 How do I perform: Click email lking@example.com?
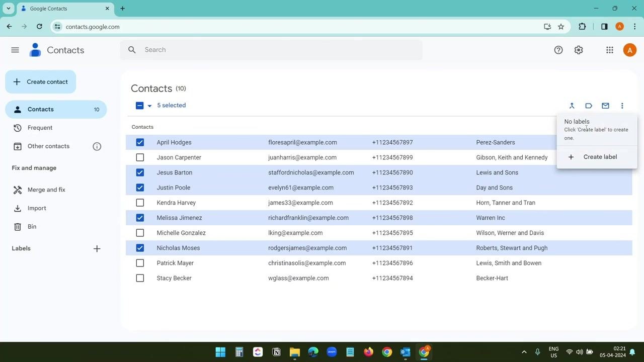click(x=295, y=233)
